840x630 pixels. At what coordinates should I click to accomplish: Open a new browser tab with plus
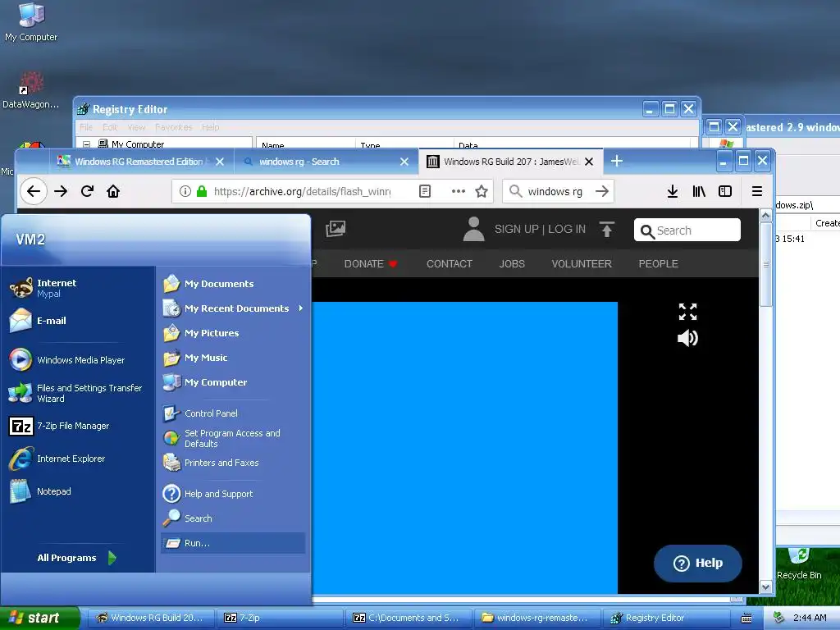coord(617,161)
